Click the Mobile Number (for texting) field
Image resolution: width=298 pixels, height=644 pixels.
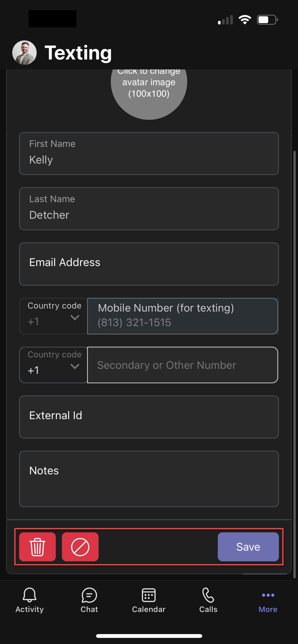[x=182, y=316]
